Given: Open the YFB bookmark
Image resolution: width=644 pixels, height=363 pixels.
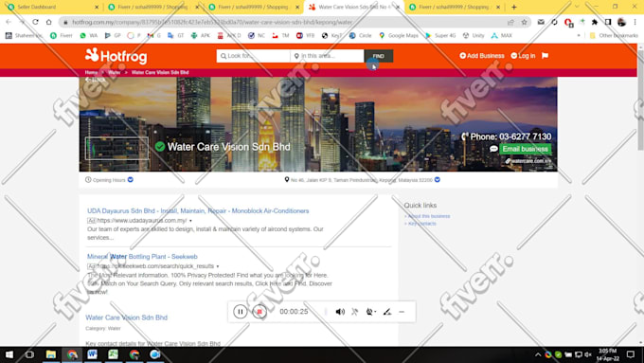Looking at the screenshot, I should coord(305,36).
